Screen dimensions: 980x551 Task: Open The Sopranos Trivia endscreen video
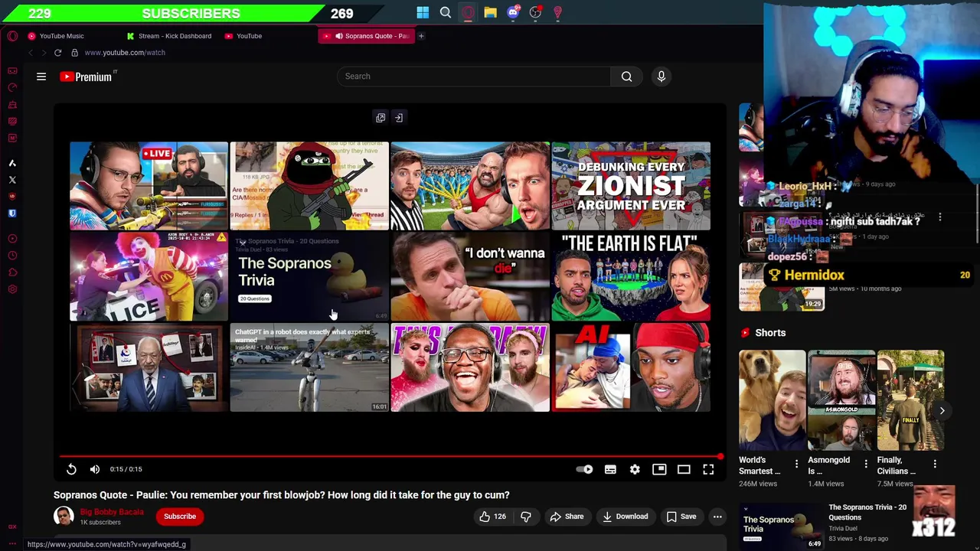point(309,277)
